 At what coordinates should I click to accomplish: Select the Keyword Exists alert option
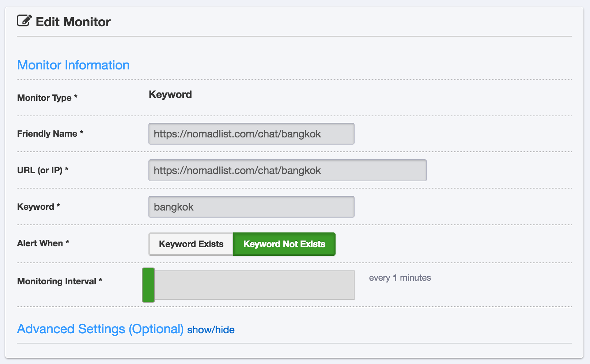(x=191, y=244)
